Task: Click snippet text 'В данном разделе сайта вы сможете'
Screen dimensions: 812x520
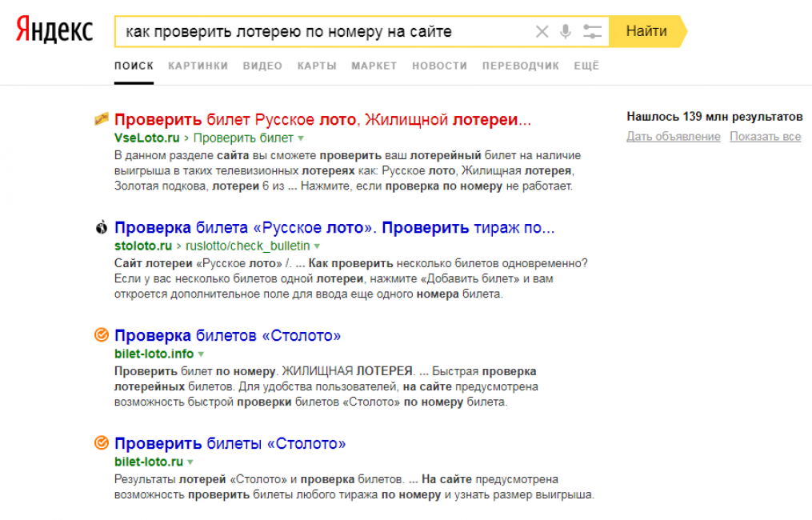Action: coord(215,155)
